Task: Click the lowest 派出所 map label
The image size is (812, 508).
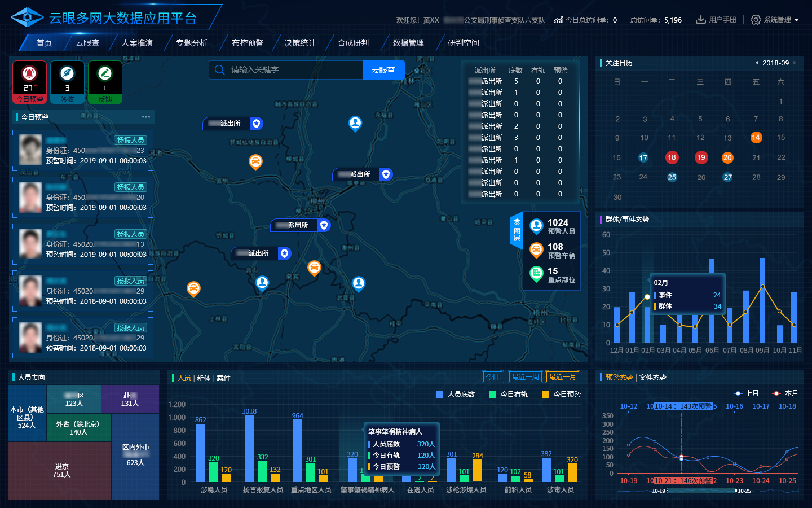Action: [261, 253]
